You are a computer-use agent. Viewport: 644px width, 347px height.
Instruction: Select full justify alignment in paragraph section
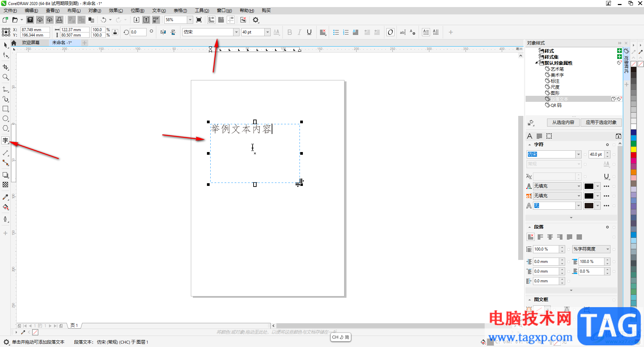pos(570,237)
